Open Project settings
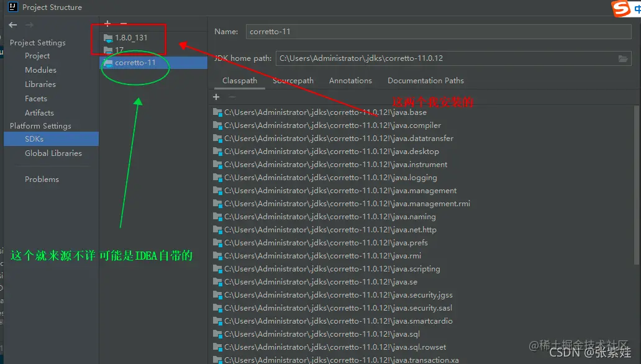The height and width of the screenshot is (364, 641). (37, 56)
